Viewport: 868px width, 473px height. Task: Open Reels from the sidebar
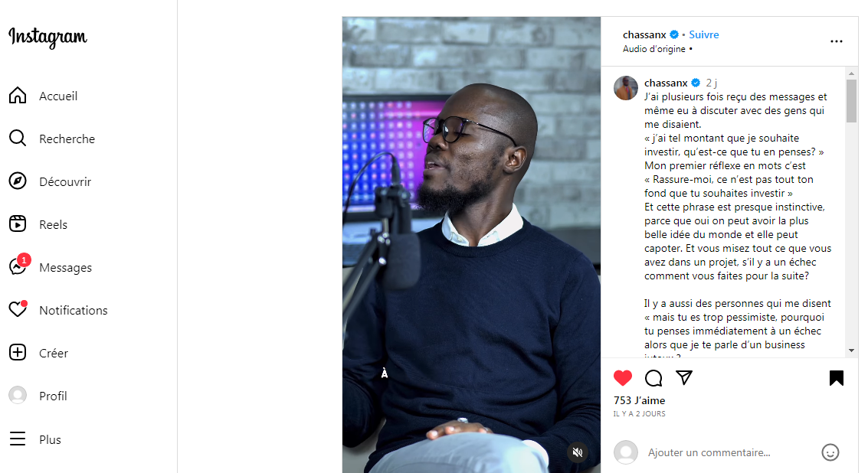[x=18, y=224]
